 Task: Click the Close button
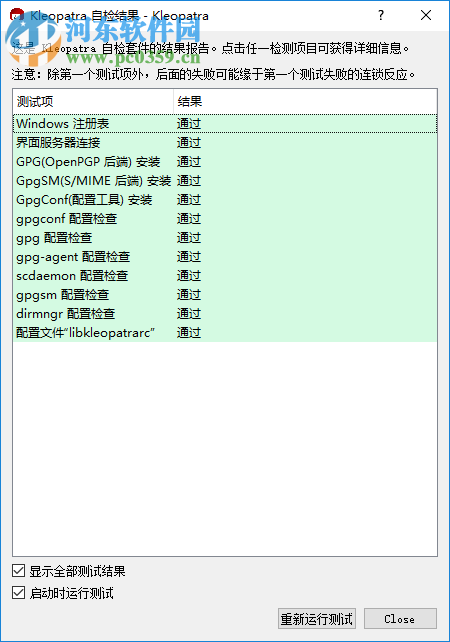pos(400,619)
